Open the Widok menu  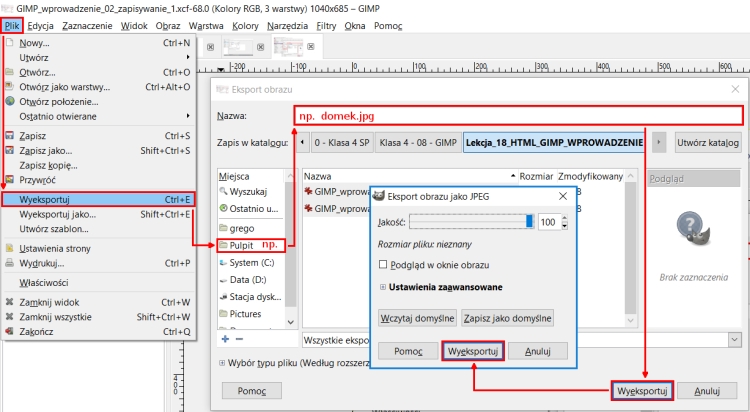point(134,26)
